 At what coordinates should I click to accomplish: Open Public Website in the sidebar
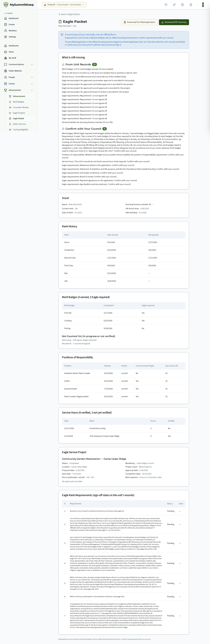(x=19, y=71)
